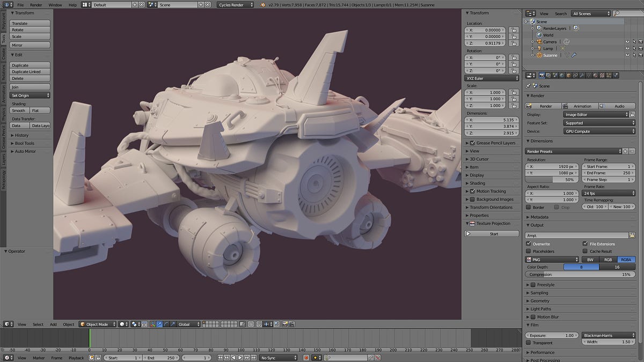Open the Object Mode dropdown
This screenshot has height=362, width=644.
coord(98,324)
